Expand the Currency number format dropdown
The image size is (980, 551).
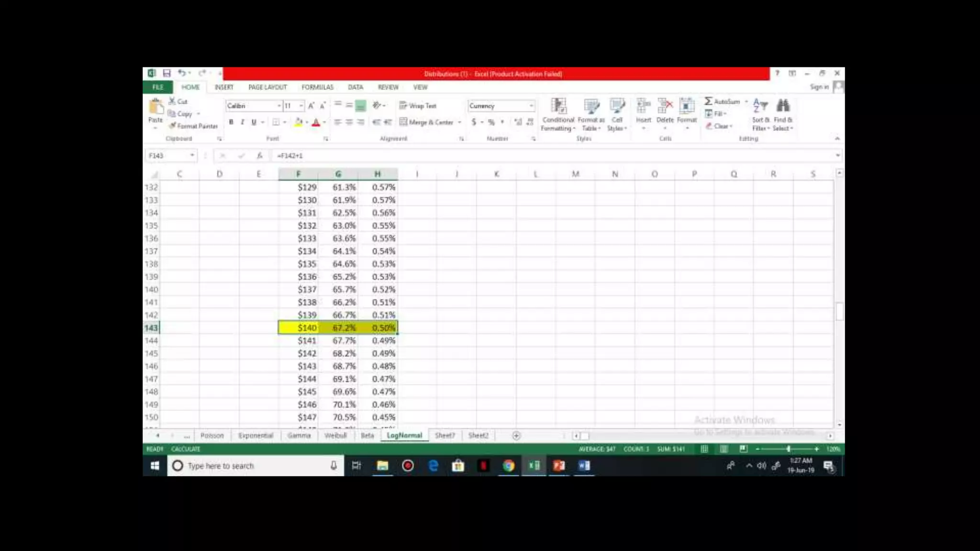(531, 106)
